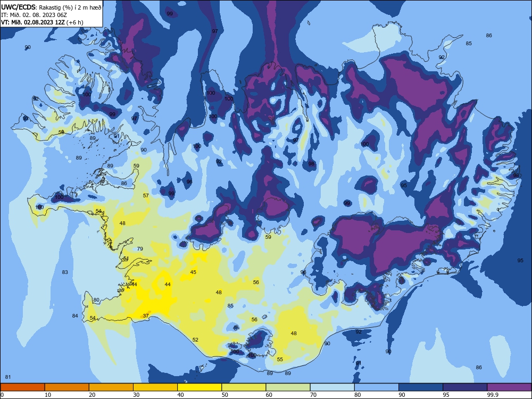The width and height of the screenshot is (532, 399).
Task: Pick the 60–70% yellow-green legend swatch
Action: (288, 387)
